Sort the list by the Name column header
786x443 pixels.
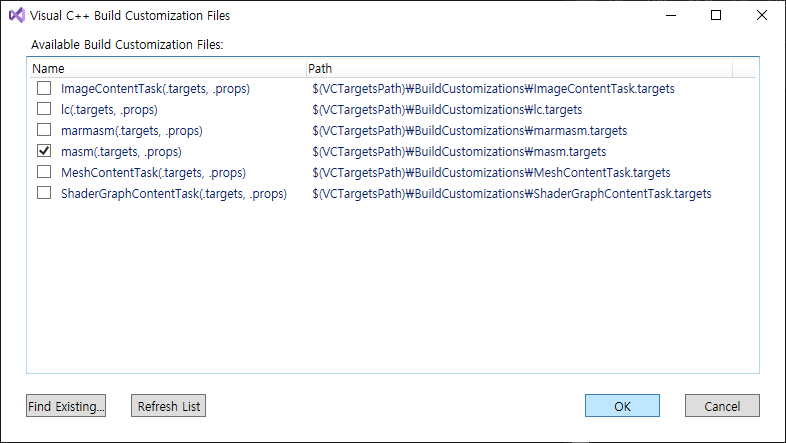click(168, 69)
